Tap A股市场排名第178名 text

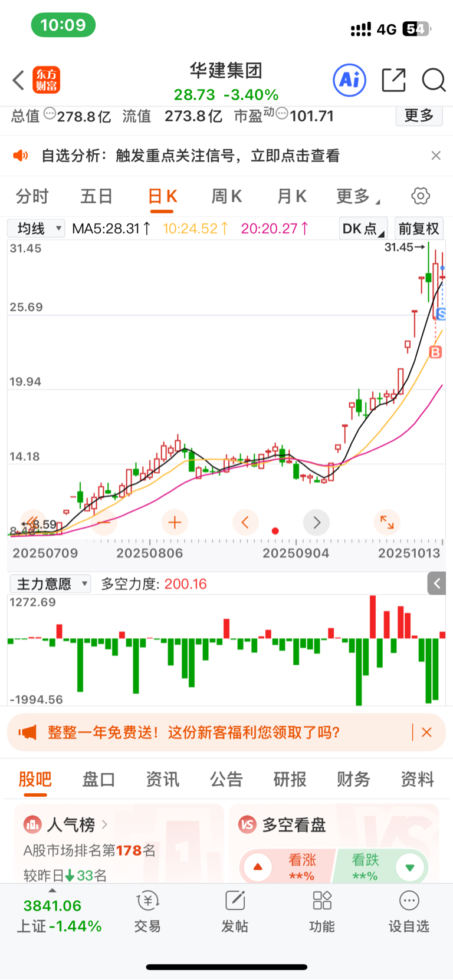coord(90,850)
